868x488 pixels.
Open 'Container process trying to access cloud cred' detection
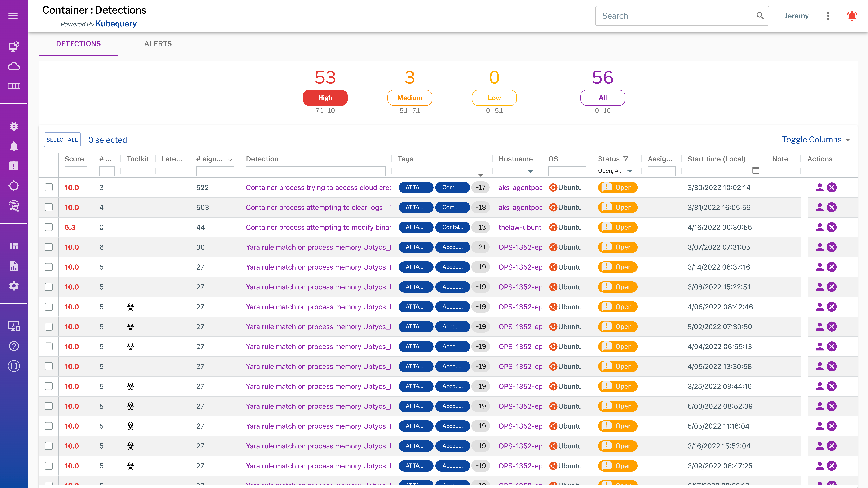[318, 188]
